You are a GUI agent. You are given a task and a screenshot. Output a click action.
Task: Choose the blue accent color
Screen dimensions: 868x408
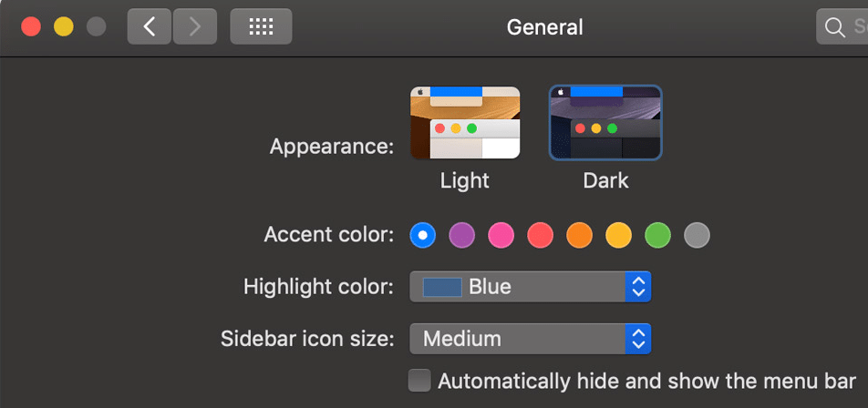pos(423,235)
